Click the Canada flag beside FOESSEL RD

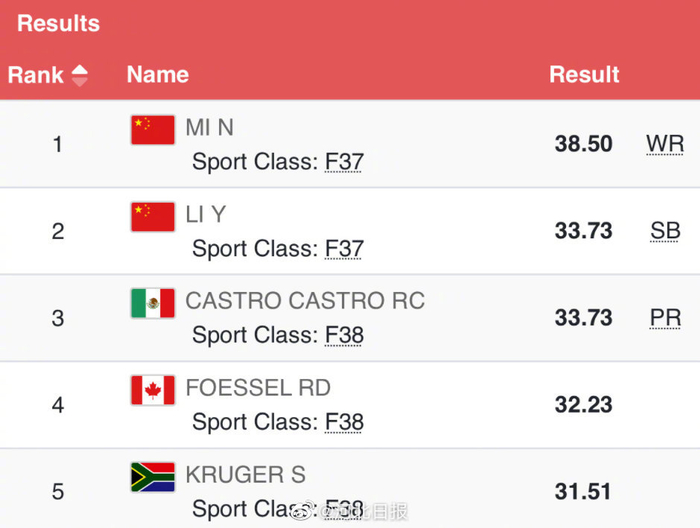click(152, 390)
